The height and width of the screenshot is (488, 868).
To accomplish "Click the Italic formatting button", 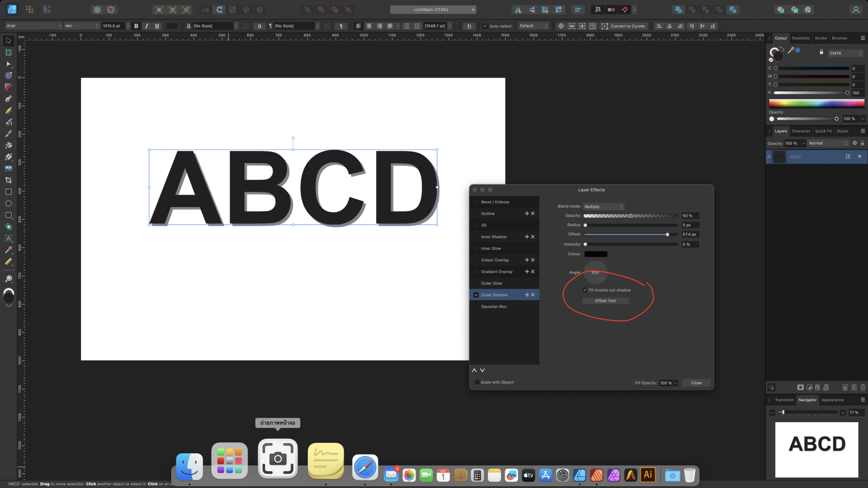I will tap(146, 26).
